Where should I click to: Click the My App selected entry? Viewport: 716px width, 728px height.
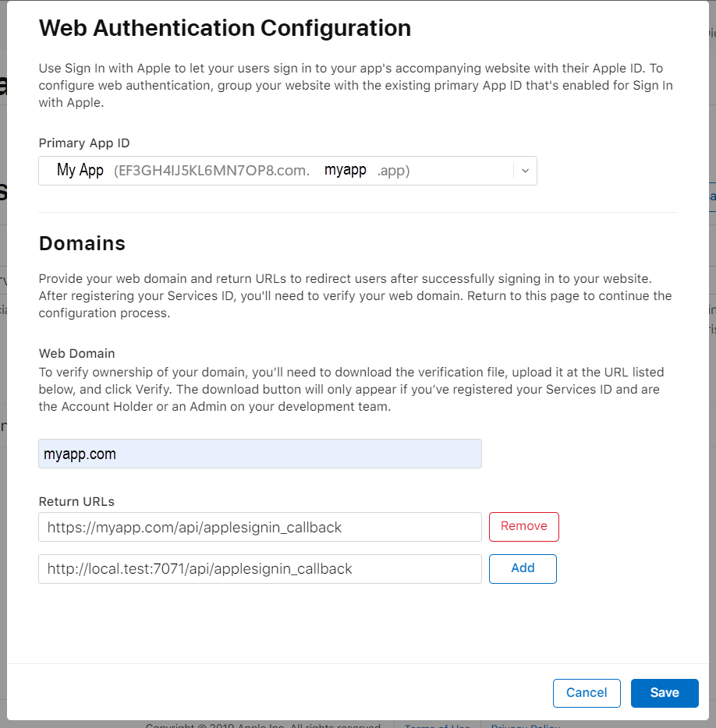pyautogui.click(x=80, y=169)
